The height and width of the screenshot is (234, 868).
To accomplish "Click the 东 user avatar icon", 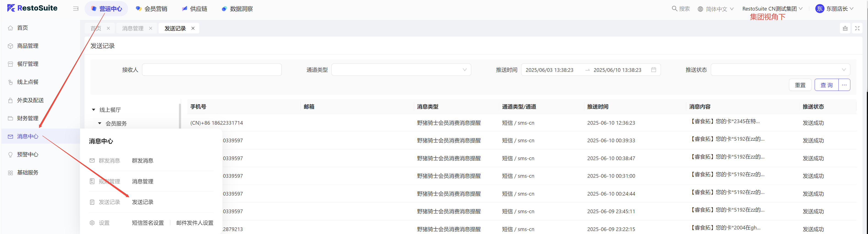I will [819, 9].
